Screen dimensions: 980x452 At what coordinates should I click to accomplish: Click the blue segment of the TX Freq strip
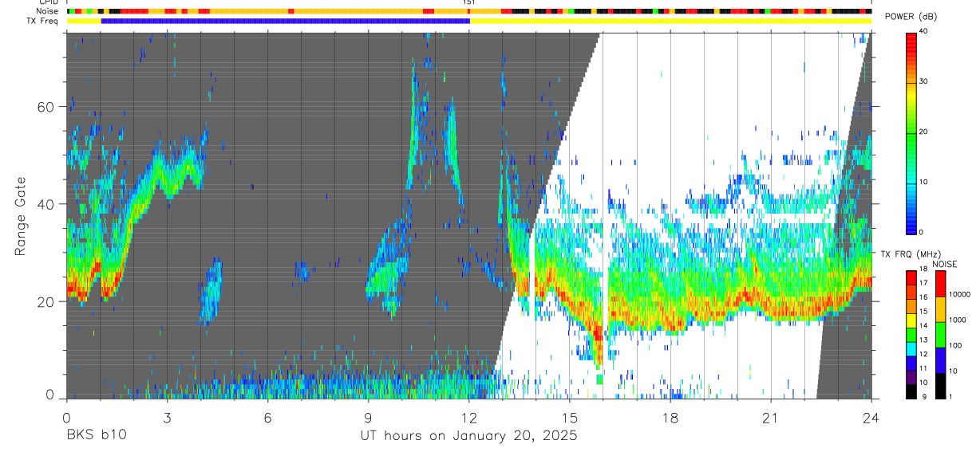pos(286,21)
